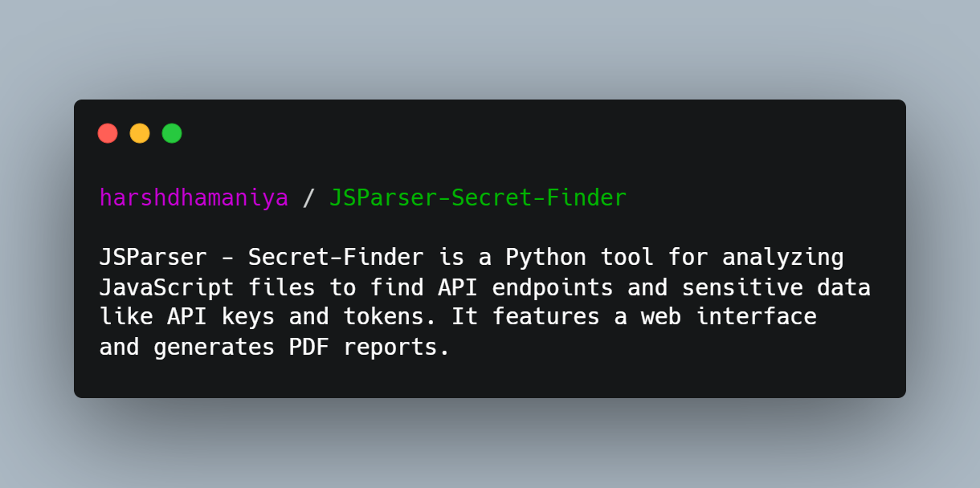
Task: Open the JSParser-Secret-Finder repository link
Action: [478, 197]
